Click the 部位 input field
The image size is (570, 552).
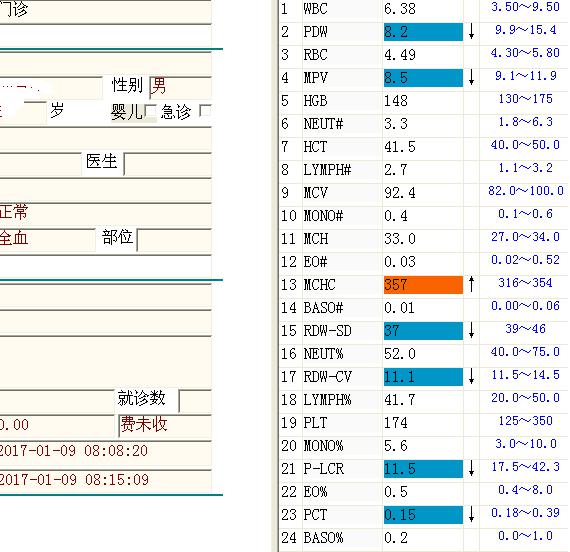174,240
